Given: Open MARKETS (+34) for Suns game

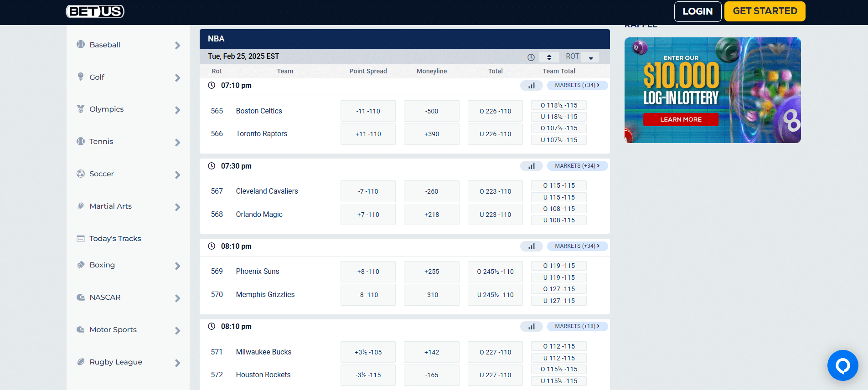Looking at the screenshot, I should pyautogui.click(x=577, y=246).
